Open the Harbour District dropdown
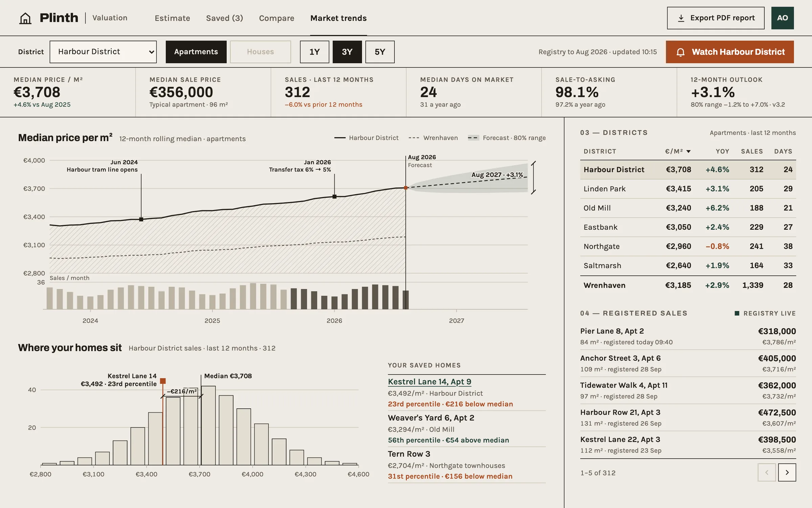The width and height of the screenshot is (812, 508). (x=103, y=52)
